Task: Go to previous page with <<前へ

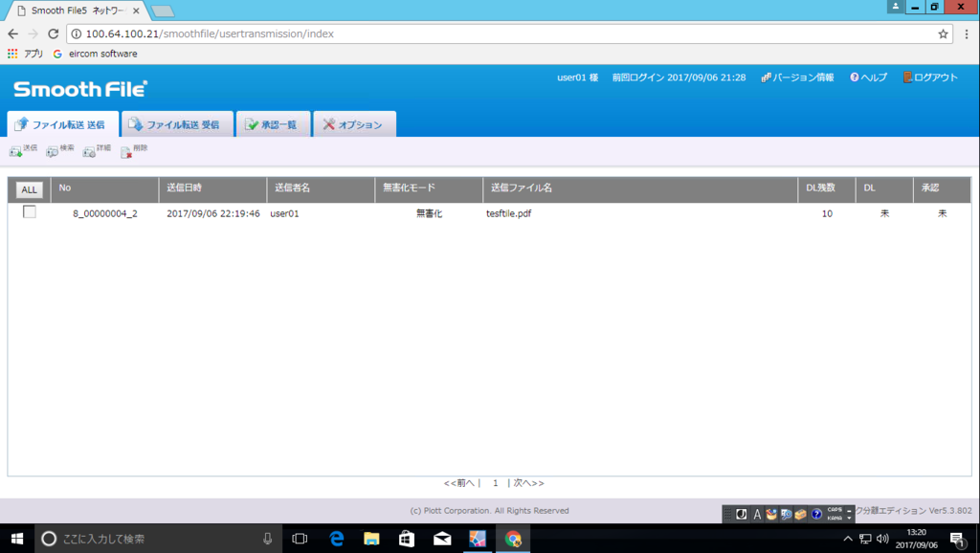Action: 458,483
